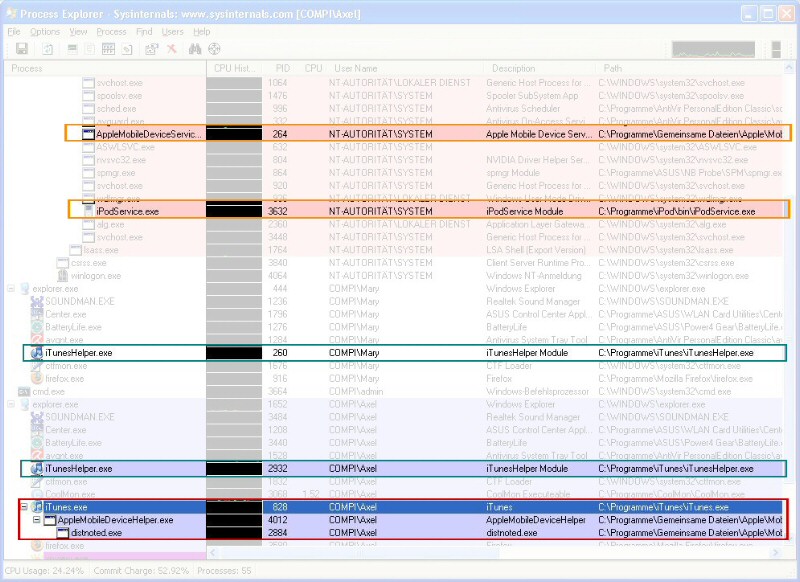Open the Process menu
The image size is (800, 582).
coord(111,32)
